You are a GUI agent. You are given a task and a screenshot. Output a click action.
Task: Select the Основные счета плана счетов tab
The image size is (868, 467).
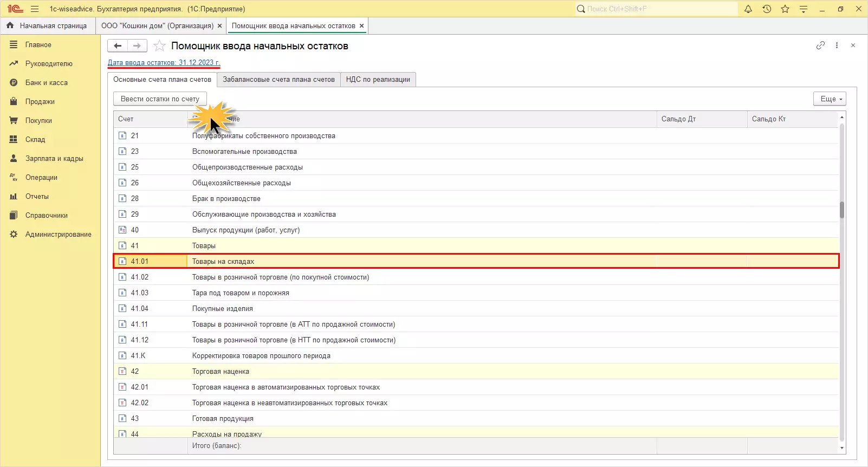point(162,80)
